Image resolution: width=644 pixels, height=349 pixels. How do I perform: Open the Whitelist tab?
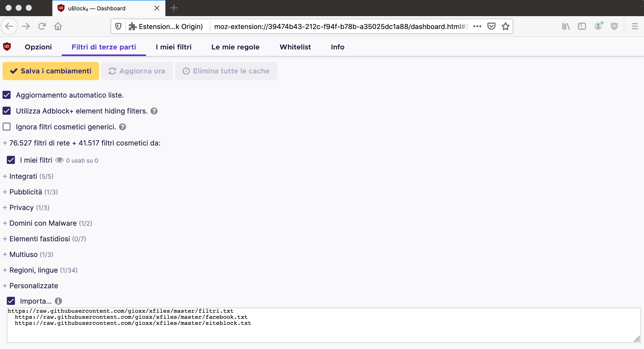pyautogui.click(x=295, y=47)
